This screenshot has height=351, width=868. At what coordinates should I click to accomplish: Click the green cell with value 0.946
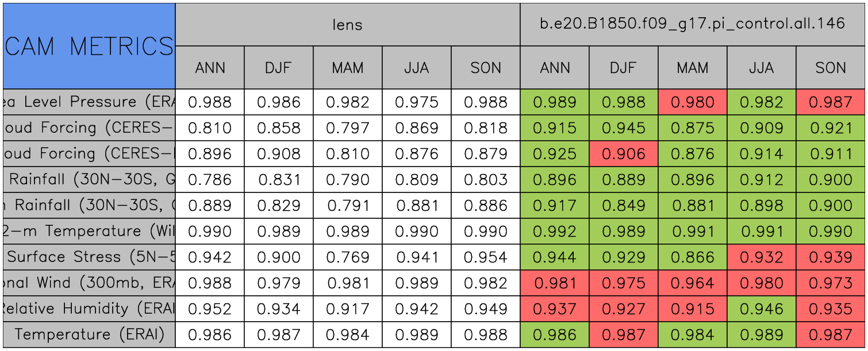[x=761, y=308]
